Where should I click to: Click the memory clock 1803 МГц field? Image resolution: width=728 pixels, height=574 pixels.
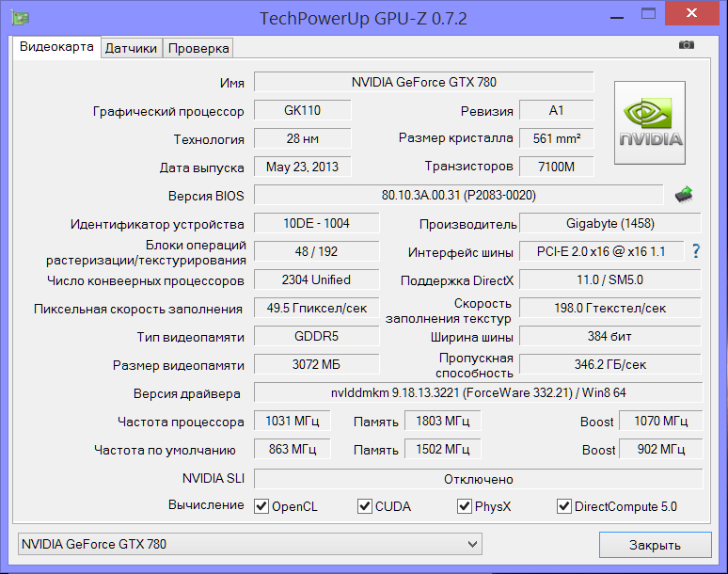tap(442, 422)
